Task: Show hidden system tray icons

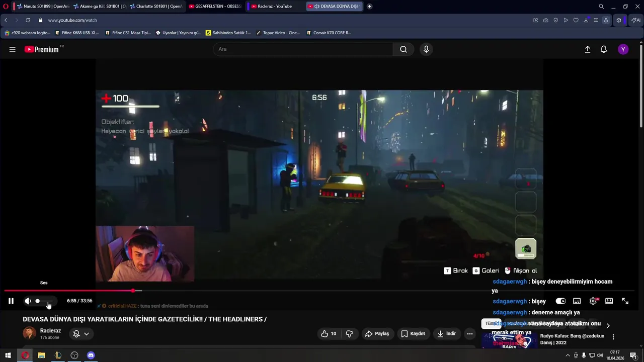Action: pyautogui.click(x=568, y=355)
